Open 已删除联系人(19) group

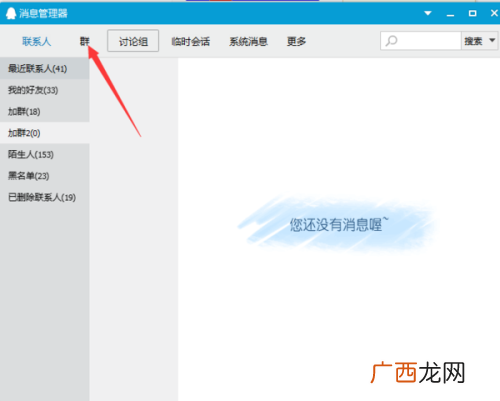(45, 197)
